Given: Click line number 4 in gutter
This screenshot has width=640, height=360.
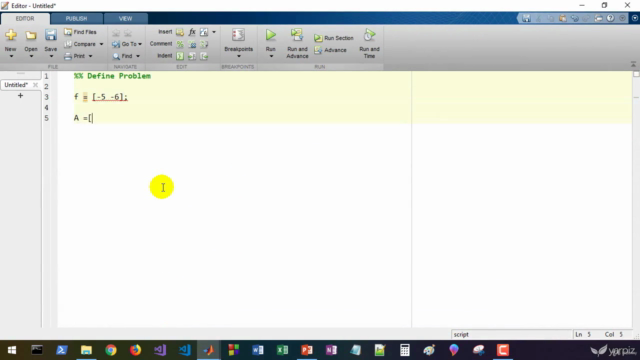Looking at the screenshot, I should click(46, 107).
